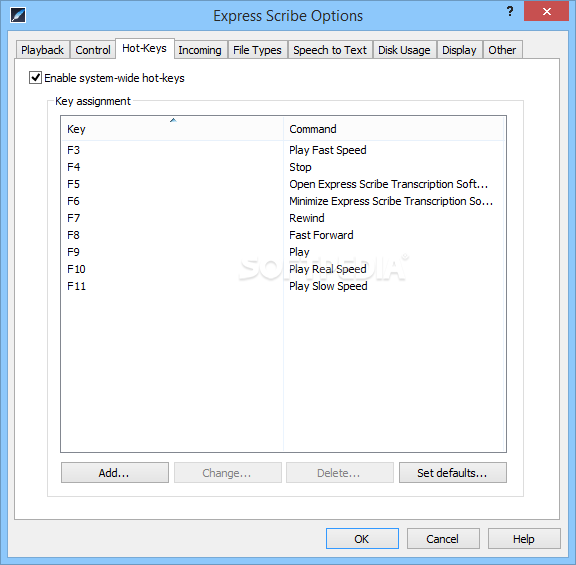Click the Add... button
The height and width of the screenshot is (565, 576).
(115, 473)
